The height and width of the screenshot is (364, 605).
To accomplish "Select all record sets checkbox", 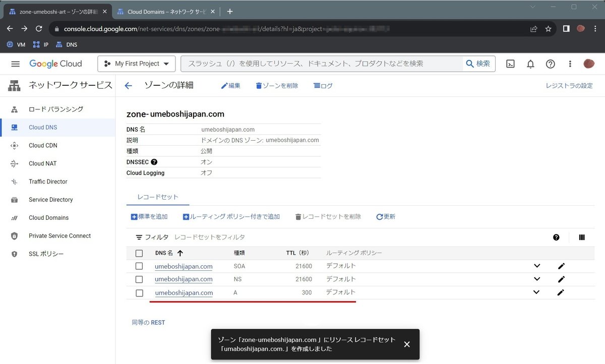I will point(139,253).
